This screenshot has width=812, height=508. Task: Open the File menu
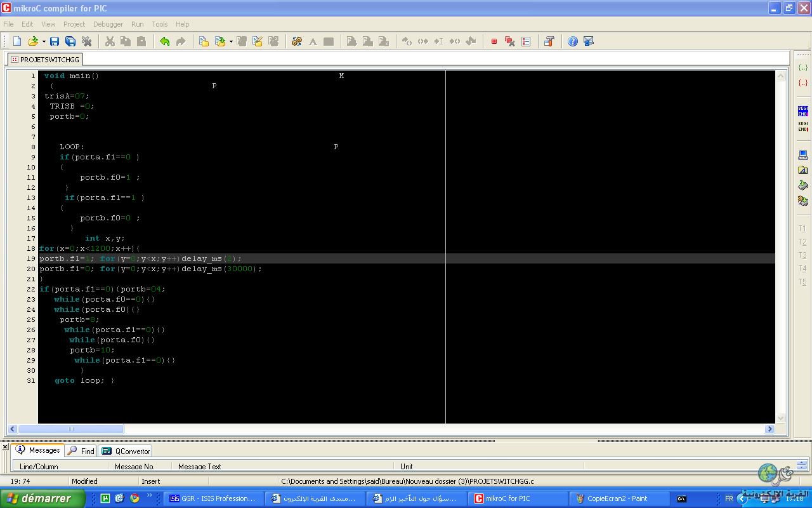coord(8,24)
